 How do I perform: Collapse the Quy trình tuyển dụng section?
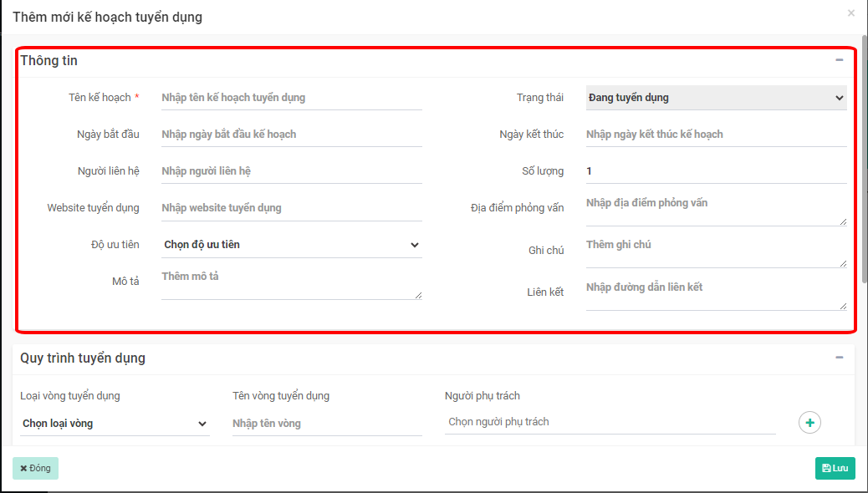839,358
